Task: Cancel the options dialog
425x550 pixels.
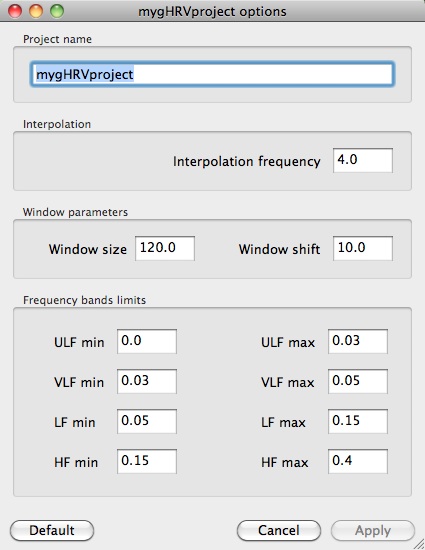Action: tap(279, 530)
